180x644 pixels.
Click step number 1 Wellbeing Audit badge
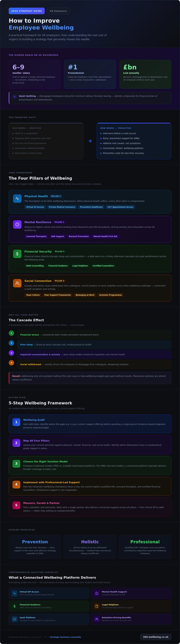(x=16, y=422)
